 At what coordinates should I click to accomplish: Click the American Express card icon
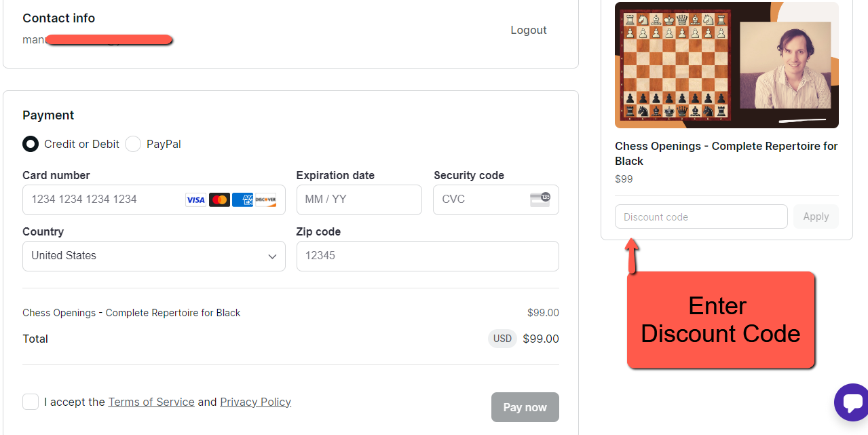click(242, 200)
